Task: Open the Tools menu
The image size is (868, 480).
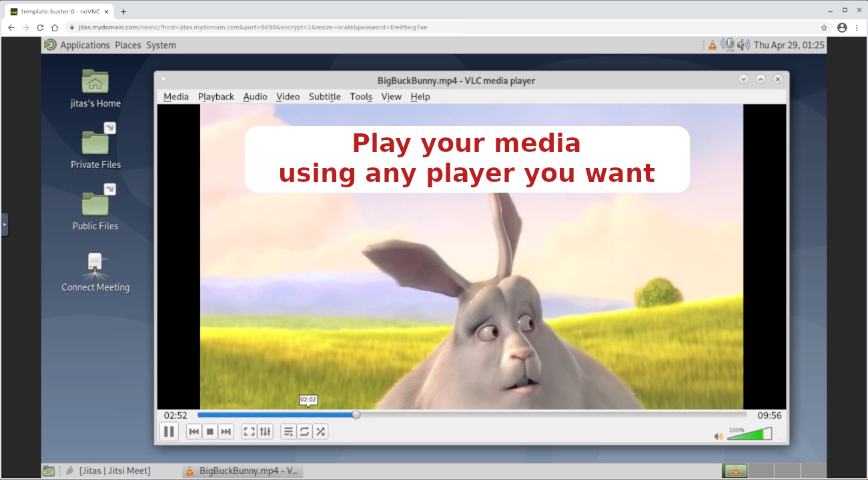Action: pyautogui.click(x=361, y=97)
